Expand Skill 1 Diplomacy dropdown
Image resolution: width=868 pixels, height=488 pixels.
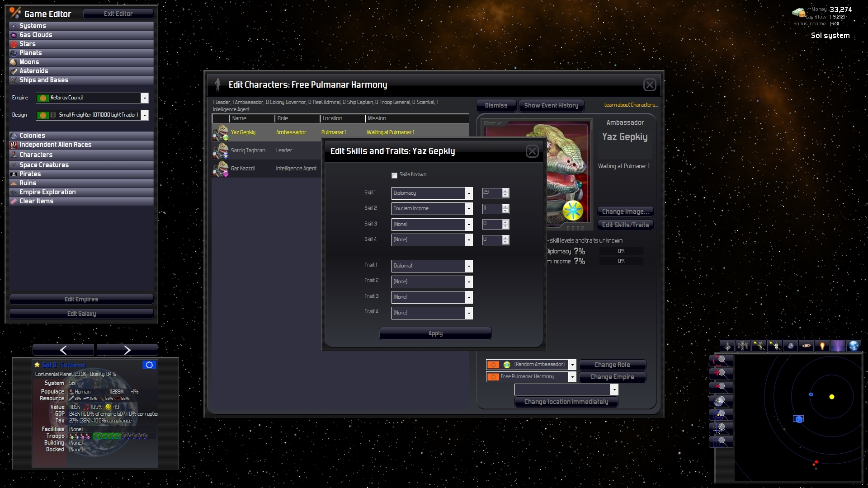[x=468, y=192]
